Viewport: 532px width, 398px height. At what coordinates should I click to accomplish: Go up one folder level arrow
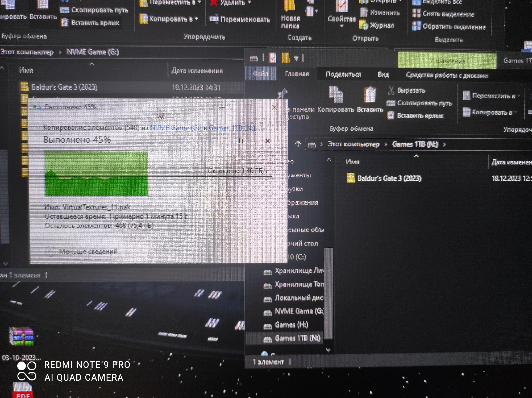click(298, 144)
